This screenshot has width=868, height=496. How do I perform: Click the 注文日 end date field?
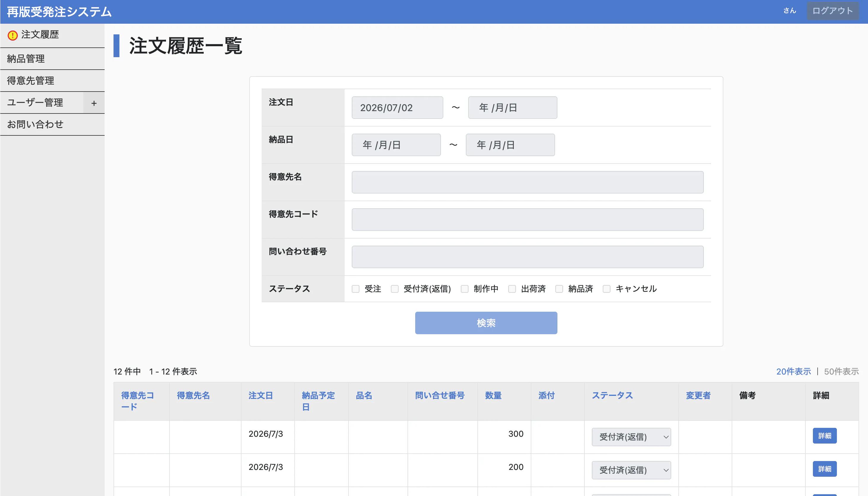[513, 108]
